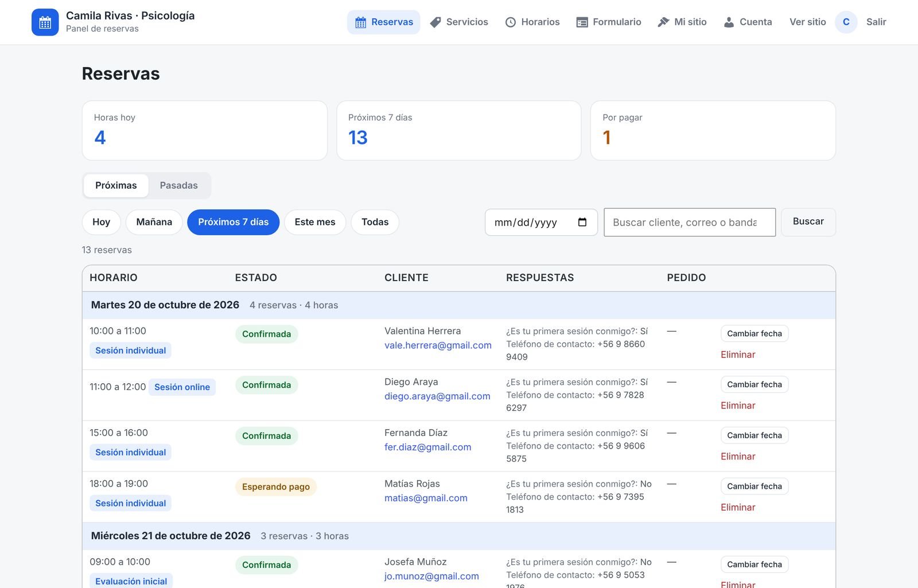Open Mi sitio settings
Image resolution: width=918 pixels, height=588 pixels.
[x=682, y=22]
